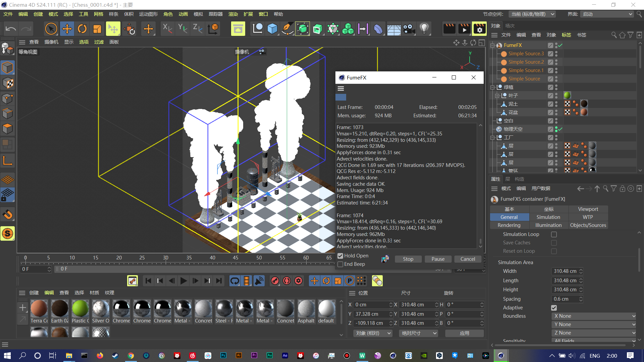Switch to the Objects/Sources tab
Image resolution: width=644 pixels, height=362 pixels.
point(588,225)
